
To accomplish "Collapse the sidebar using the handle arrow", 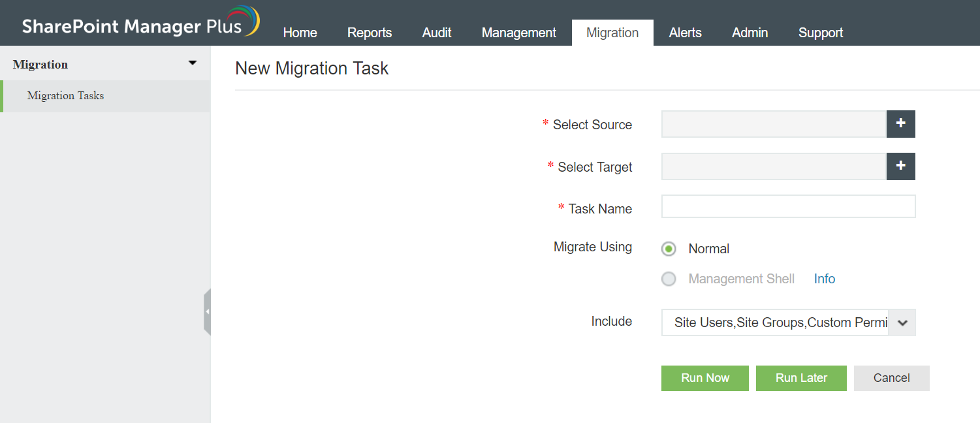I will [x=207, y=312].
